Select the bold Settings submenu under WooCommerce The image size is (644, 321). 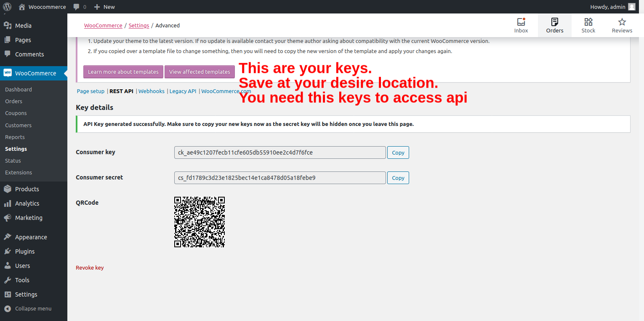16,149
